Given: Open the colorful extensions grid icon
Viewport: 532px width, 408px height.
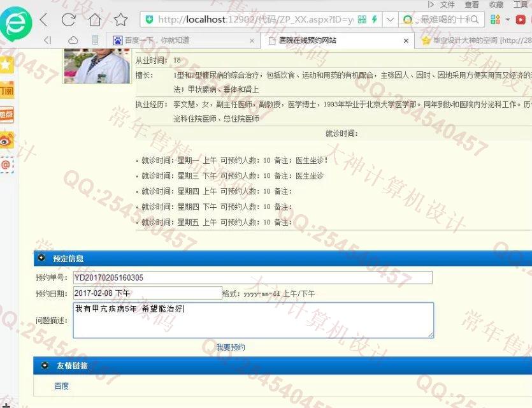Looking at the screenshot, I should tap(495, 19).
